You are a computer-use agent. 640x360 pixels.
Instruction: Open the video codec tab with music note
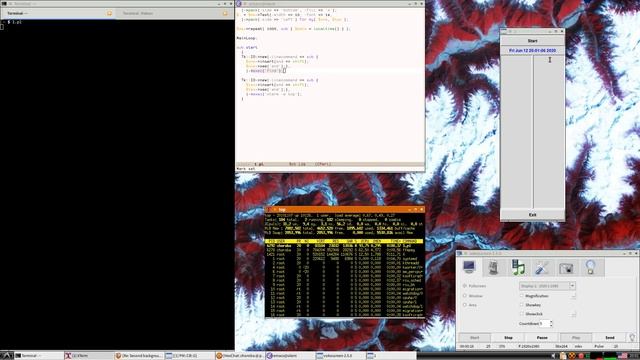coord(518,267)
